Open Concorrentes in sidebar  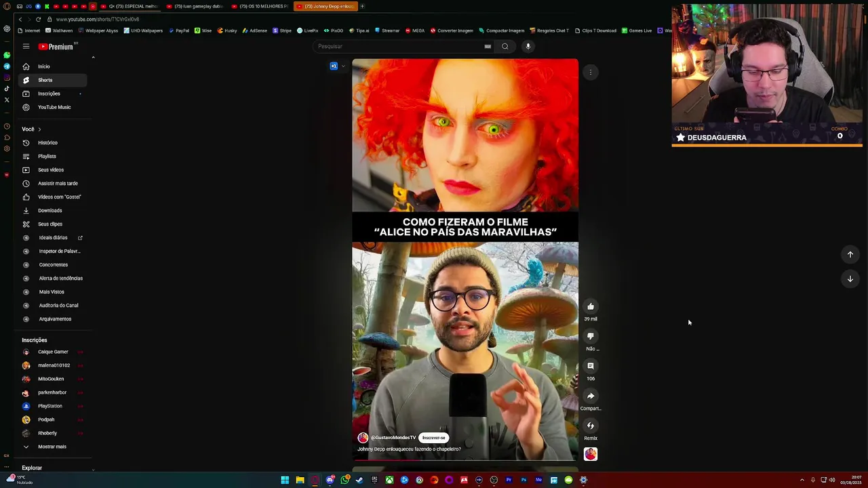coord(53,265)
